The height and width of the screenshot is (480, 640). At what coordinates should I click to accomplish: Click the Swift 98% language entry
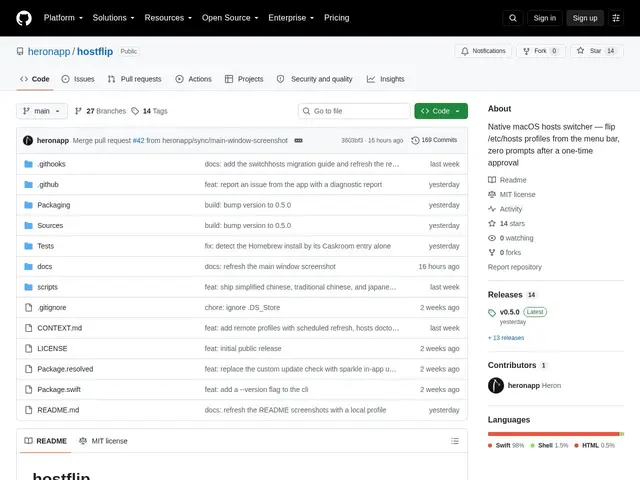coord(506,445)
